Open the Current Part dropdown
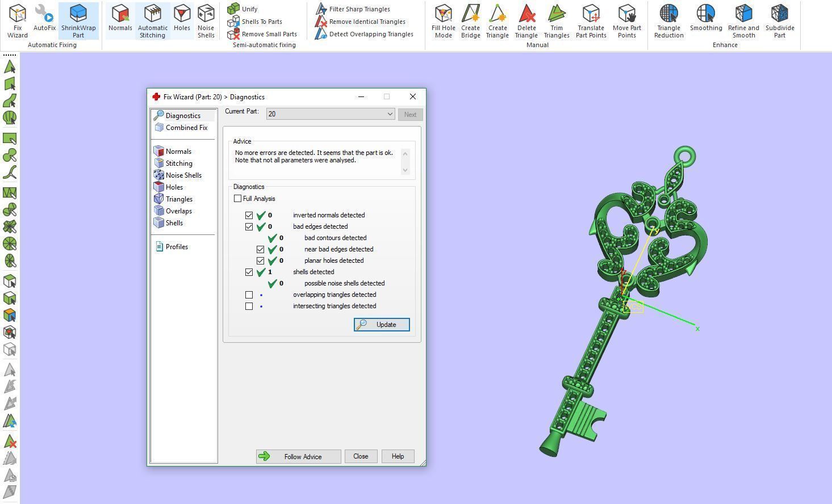832x504 pixels. click(330, 114)
